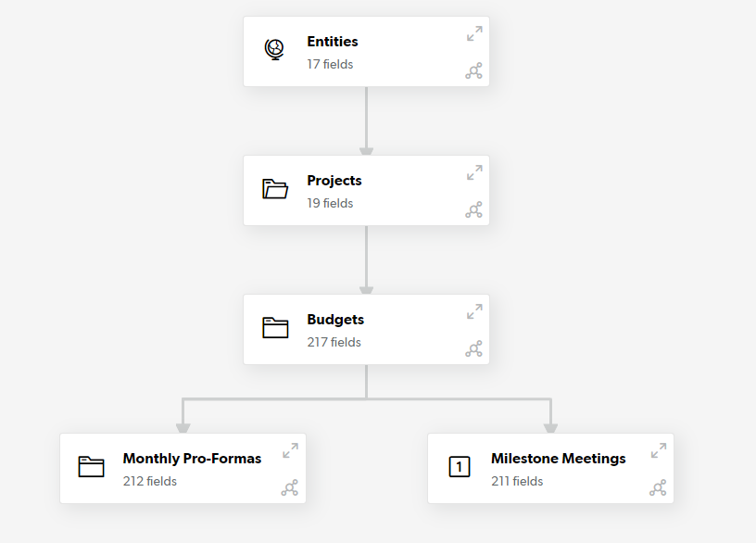
Task: Show relationships for Budgets table
Action: tap(473, 348)
